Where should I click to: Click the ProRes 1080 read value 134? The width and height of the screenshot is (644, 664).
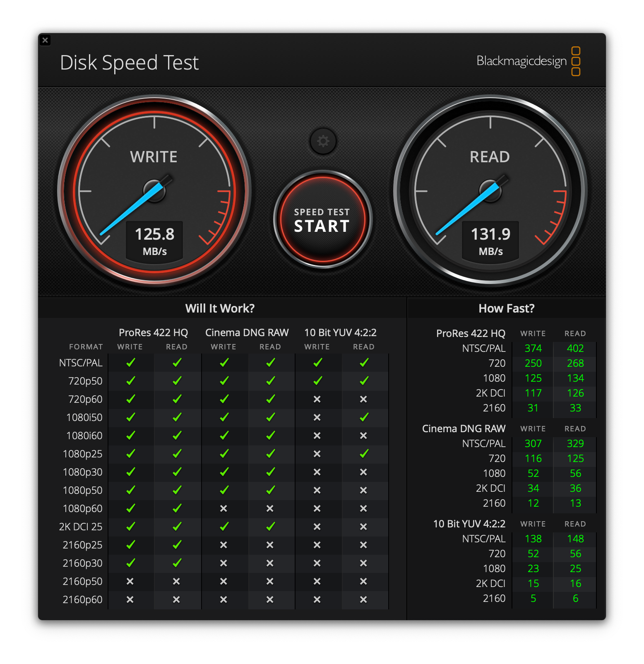click(x=575, y=378)
